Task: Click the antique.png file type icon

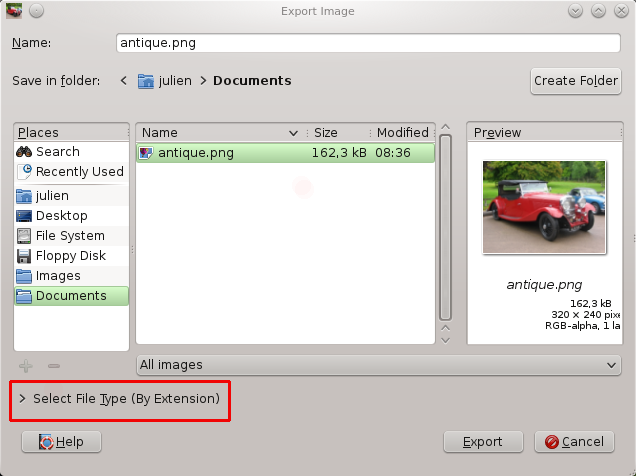Action: [x=146, y=153]
